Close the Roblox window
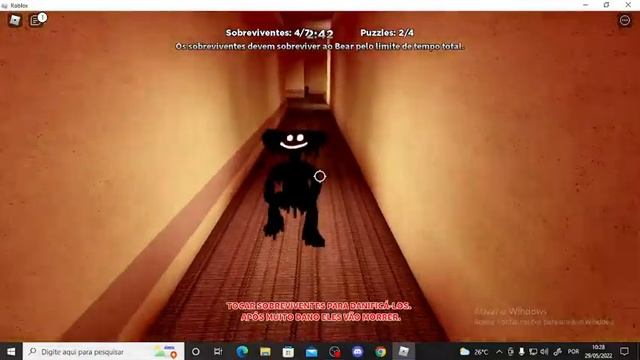 coord(628,5)
